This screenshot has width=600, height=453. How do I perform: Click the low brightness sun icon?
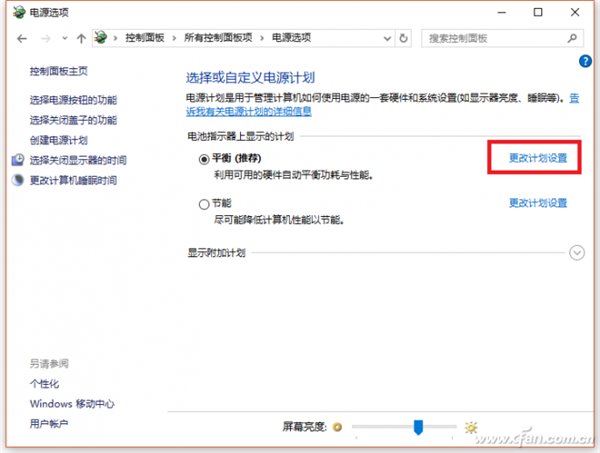coord(338,428)
